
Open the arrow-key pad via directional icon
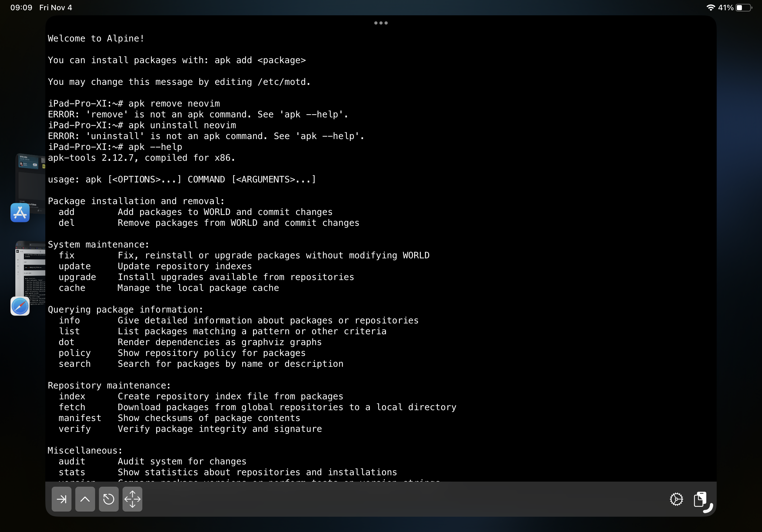coord(132,499)
